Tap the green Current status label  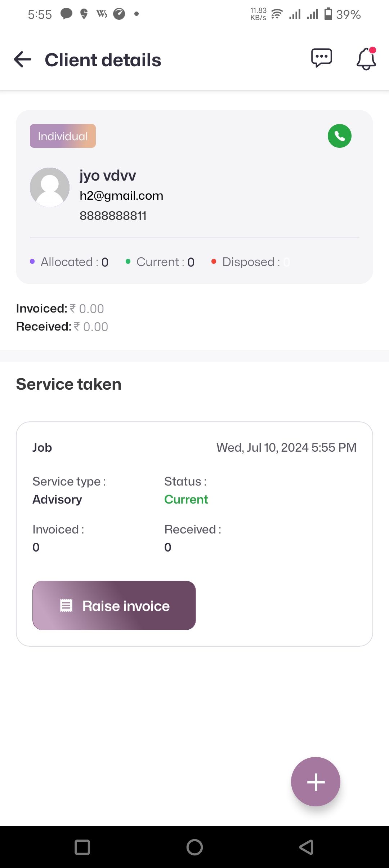[x=186, y=500]
